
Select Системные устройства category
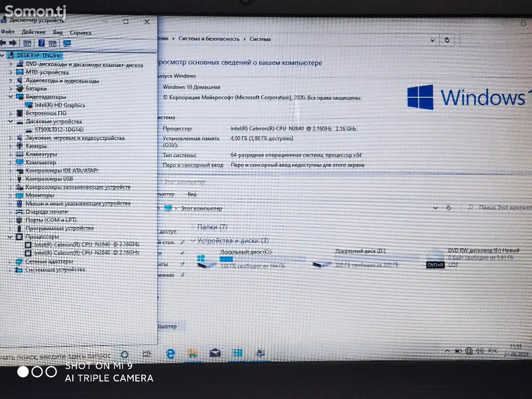click(55, 270)
